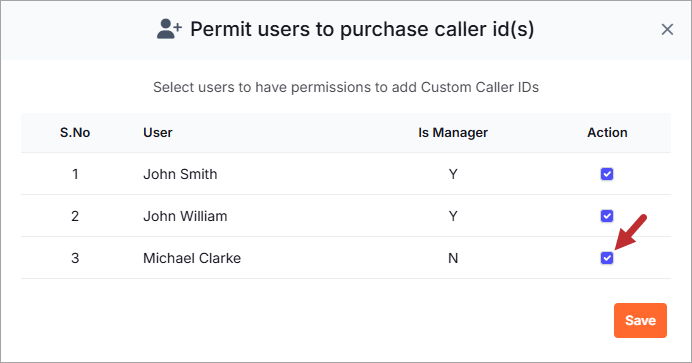
Task: Close the caller ID permissions dialog
Action: [667, 30]
